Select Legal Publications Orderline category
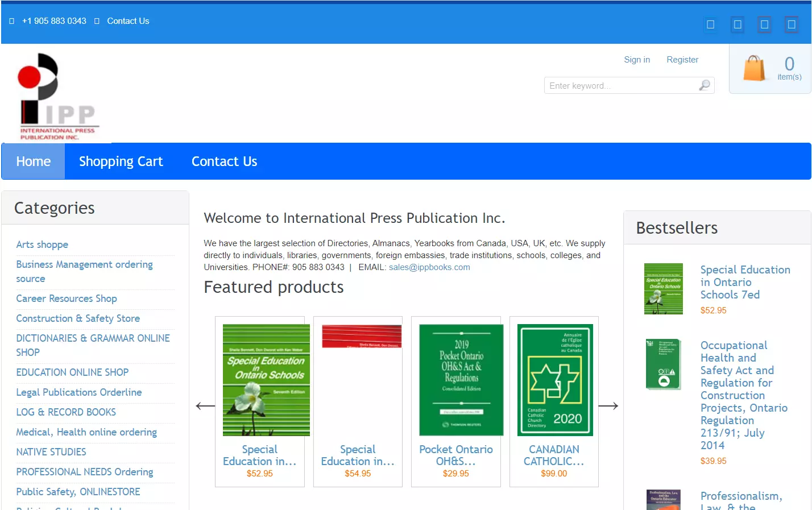Viewport: 812px width, 510px height. tap(79, 392)
